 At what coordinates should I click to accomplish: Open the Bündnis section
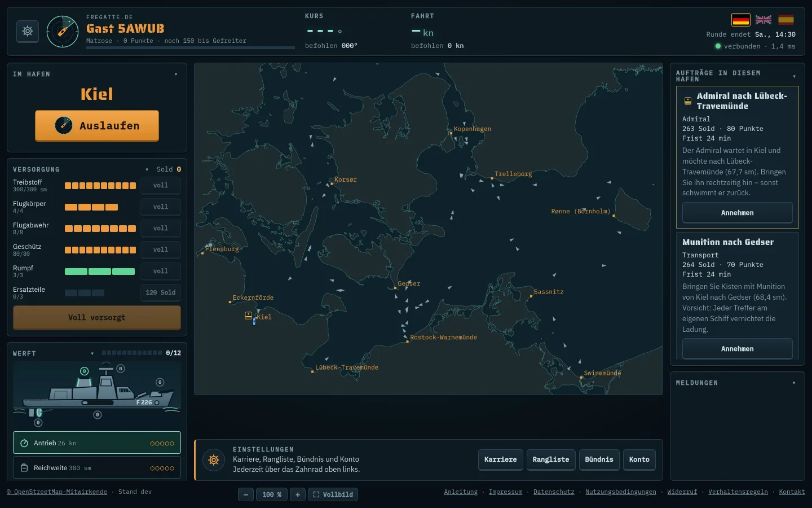click(599, 459)
